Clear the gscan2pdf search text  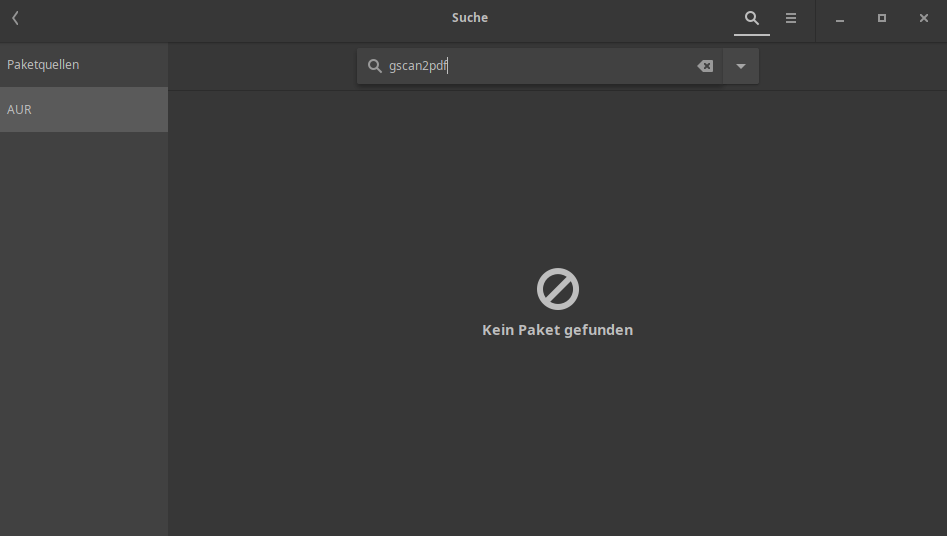705,66
